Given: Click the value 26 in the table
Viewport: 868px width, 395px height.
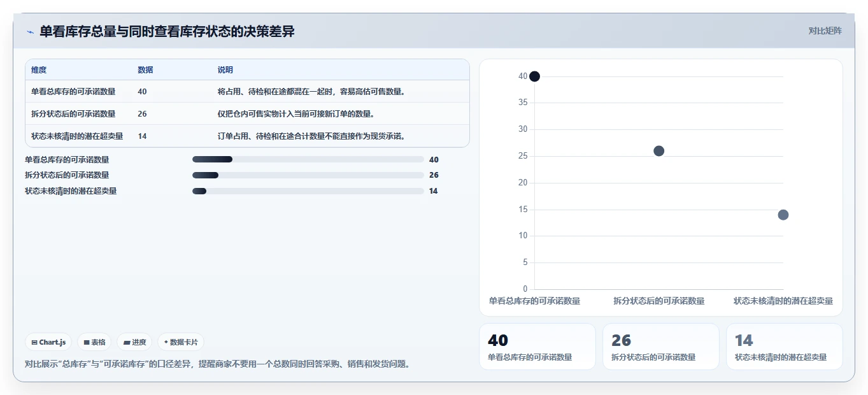Looking at the screenshot, I should pyautogui.click(x=142, y=114).
